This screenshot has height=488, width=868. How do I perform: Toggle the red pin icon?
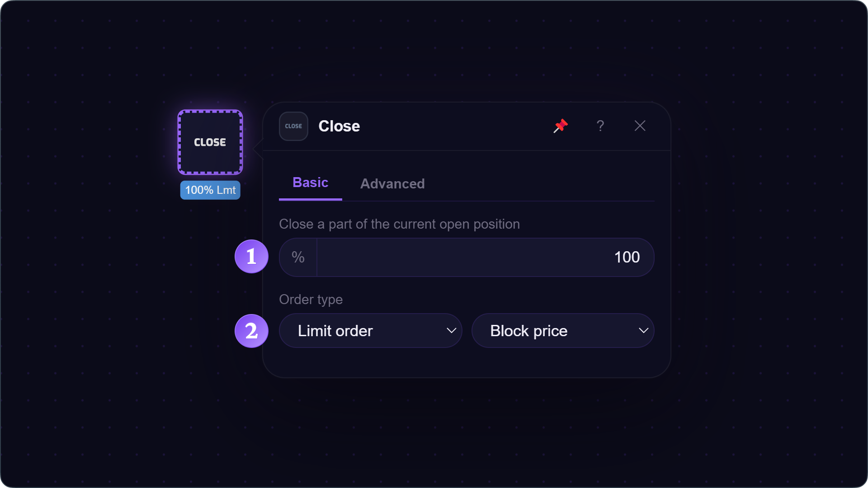561,126
